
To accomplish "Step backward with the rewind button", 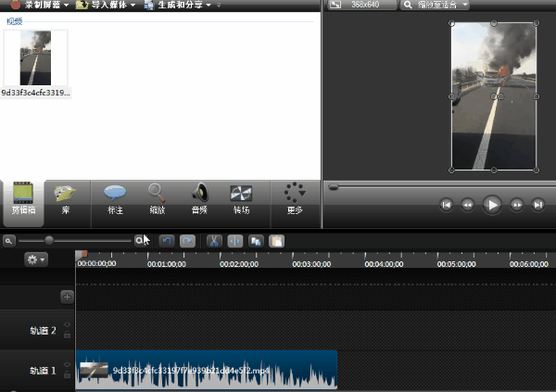I will [x=468, y=205].
